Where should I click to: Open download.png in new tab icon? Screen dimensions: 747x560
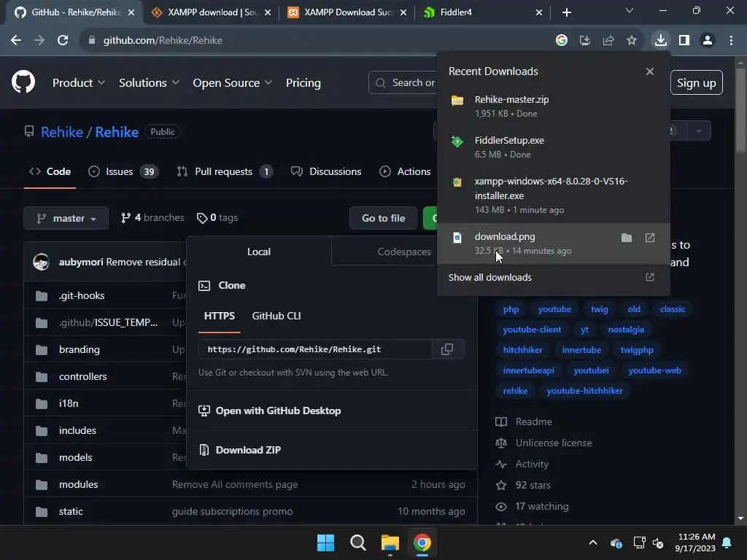click(x=650, y=238)
